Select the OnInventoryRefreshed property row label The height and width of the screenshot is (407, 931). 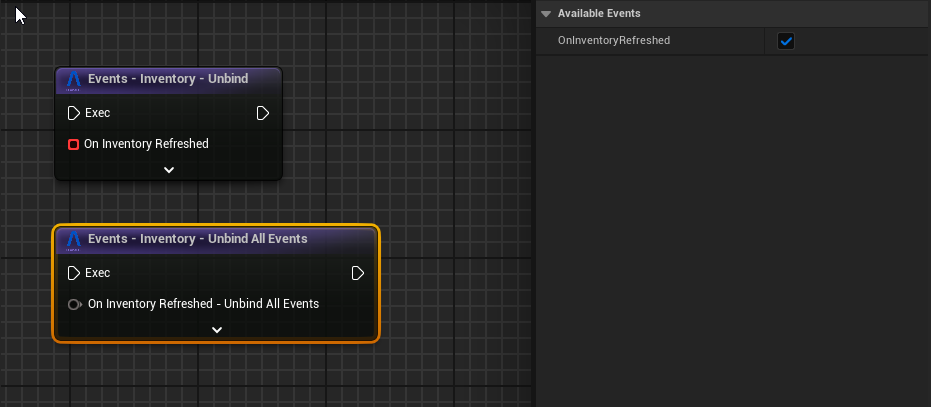[613, 41]
